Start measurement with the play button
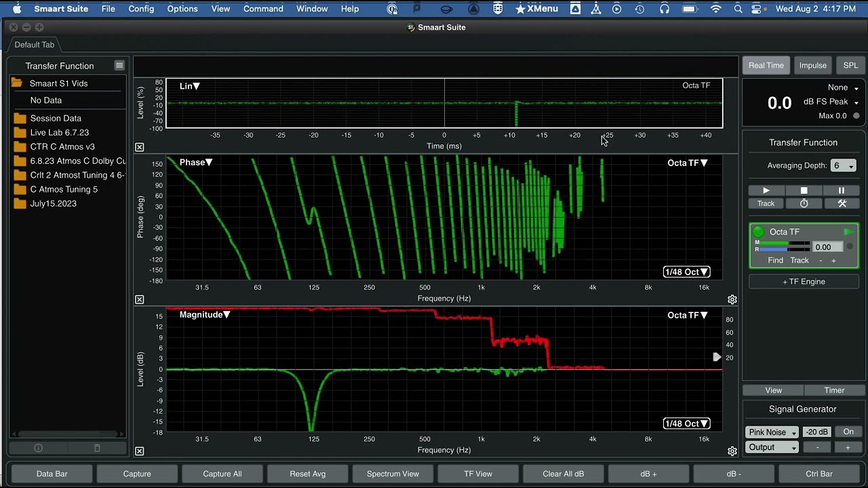Image resolution: width=868 pixels, height=488 pixels. [x=766, y=191]
